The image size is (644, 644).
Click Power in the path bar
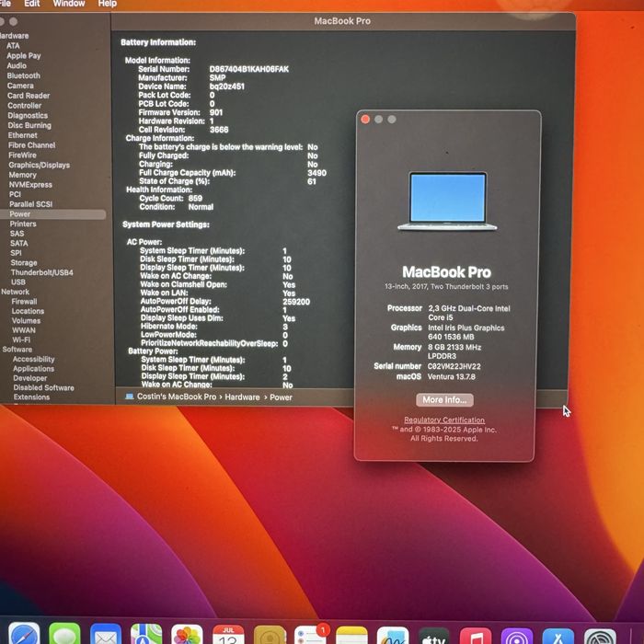[x=281, y=397]
